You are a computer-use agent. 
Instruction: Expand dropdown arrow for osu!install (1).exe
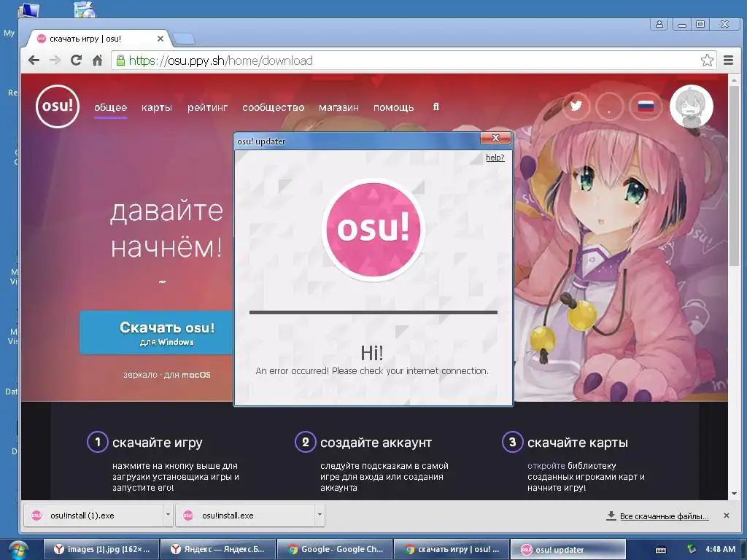click(x=168, y=515)
